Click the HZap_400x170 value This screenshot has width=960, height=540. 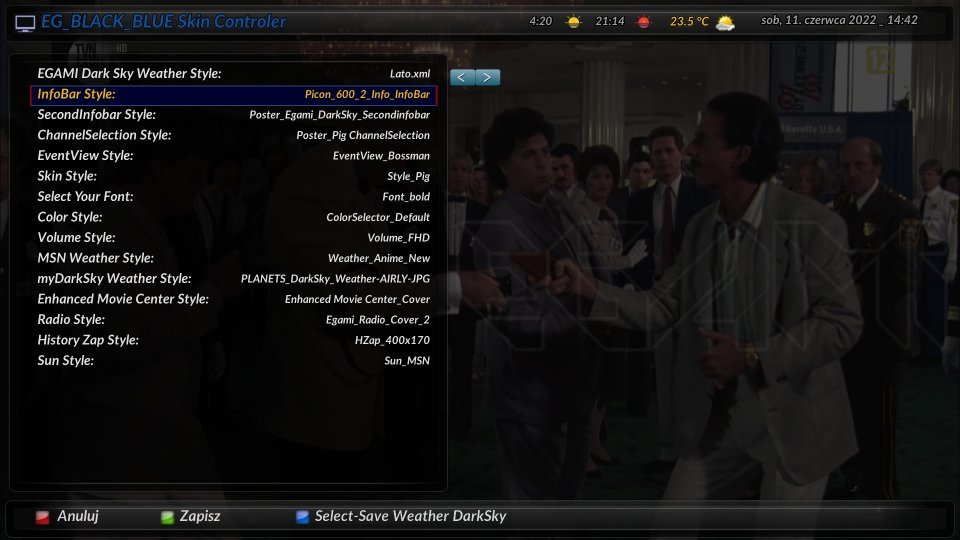tap(392, 340)
